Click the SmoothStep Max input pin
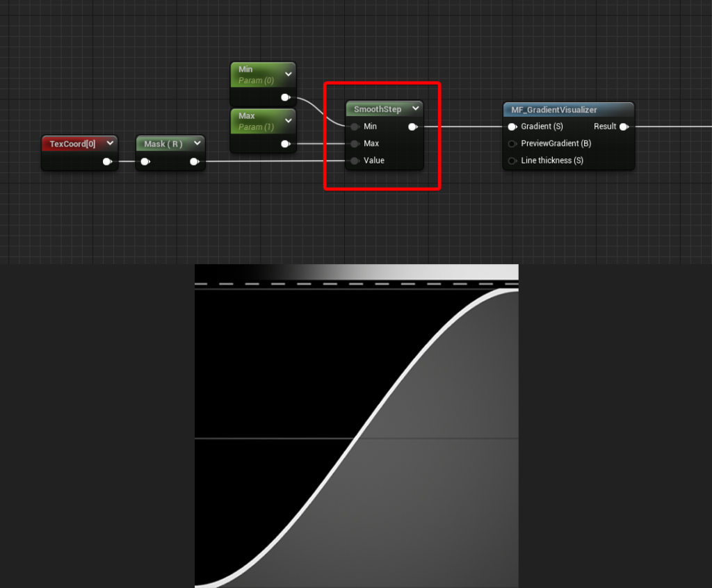Image resolution: width=712 pixels, height=588 pixels. coord(355,144)
